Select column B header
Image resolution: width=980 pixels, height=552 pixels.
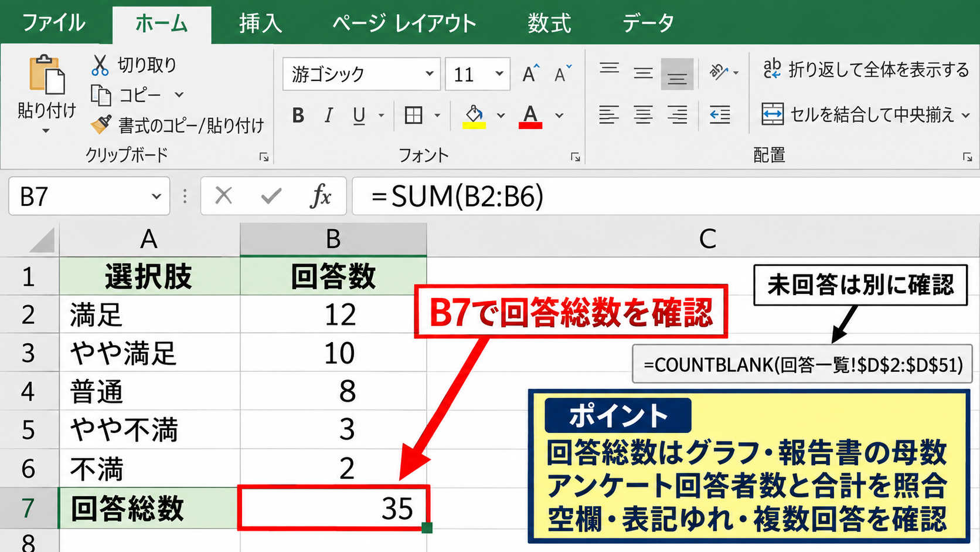(x=334, y=239)
